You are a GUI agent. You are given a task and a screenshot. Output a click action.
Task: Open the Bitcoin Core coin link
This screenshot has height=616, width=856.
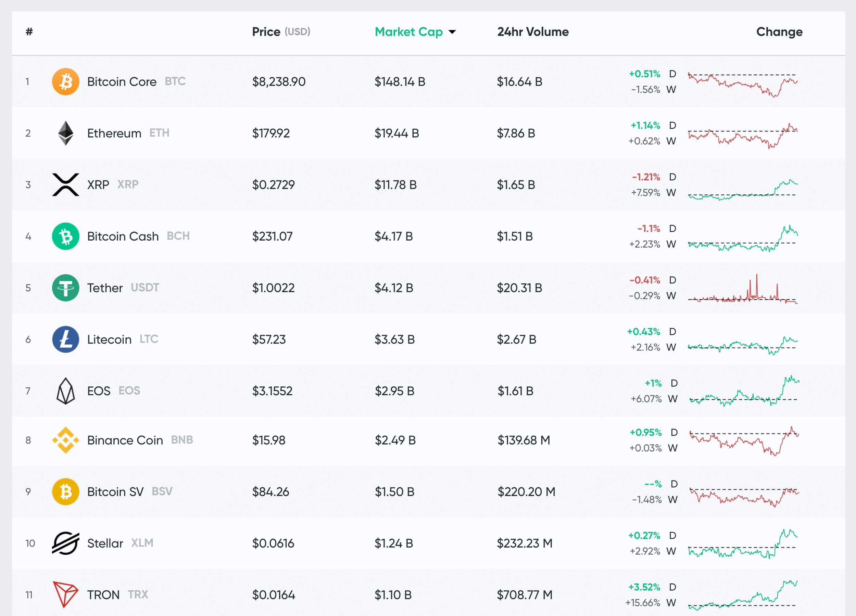pyautogui.click(x=122, y=81)
